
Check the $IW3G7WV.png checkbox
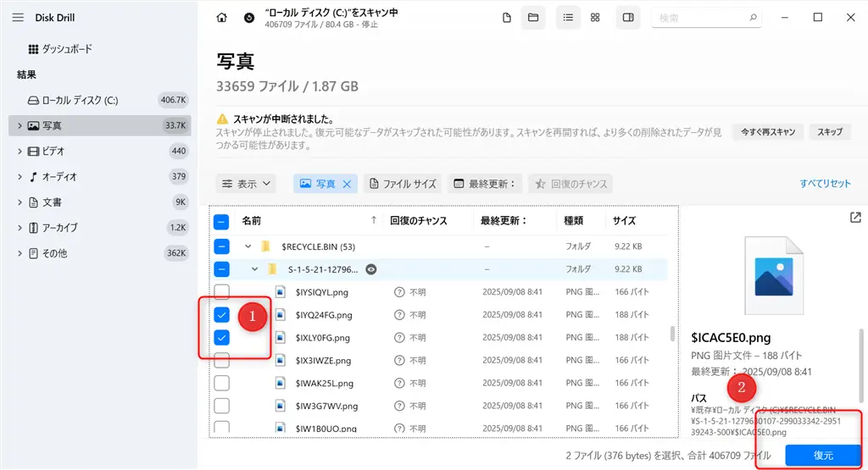221,406
